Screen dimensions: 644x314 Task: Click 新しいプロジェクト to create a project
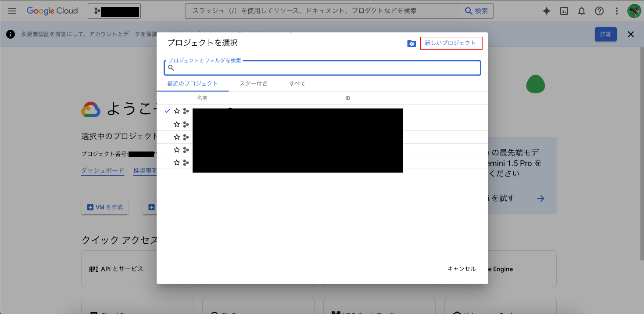[451, 43]
